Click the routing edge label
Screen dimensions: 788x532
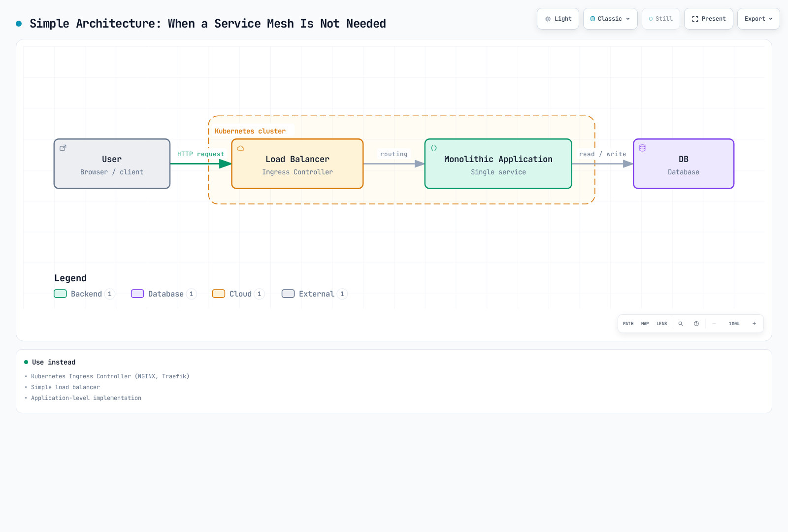(x=394, y=154)
